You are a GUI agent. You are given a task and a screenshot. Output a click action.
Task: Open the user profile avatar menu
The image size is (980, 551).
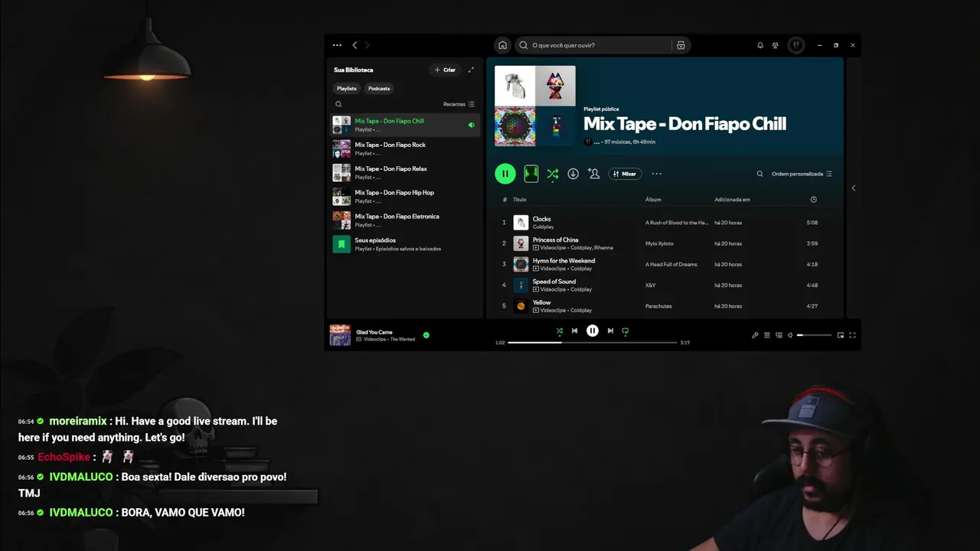coord(795,45)
